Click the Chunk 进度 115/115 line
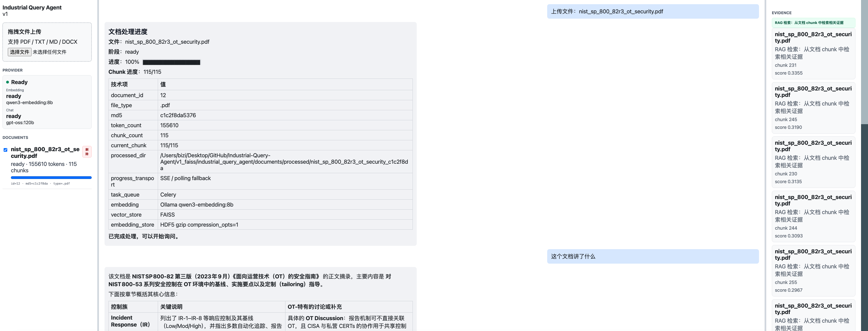Viewport: 868px width, 331px height. pyautogui.click(x=135, y=72)
